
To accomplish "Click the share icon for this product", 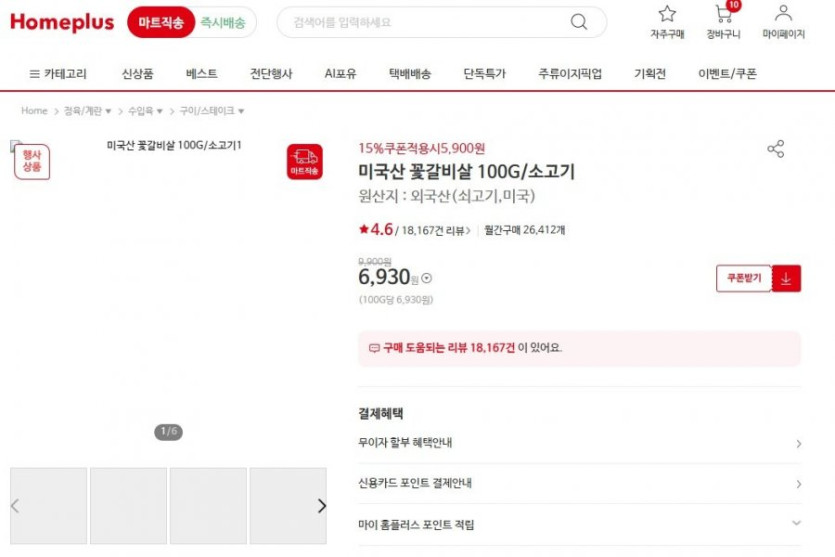I will tap(775, 149).
